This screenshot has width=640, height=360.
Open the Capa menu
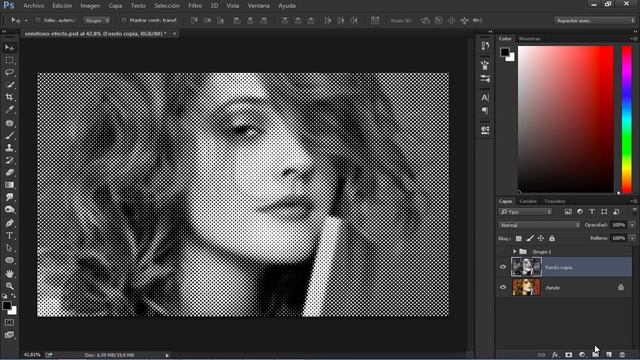click(x=115, y=6)
